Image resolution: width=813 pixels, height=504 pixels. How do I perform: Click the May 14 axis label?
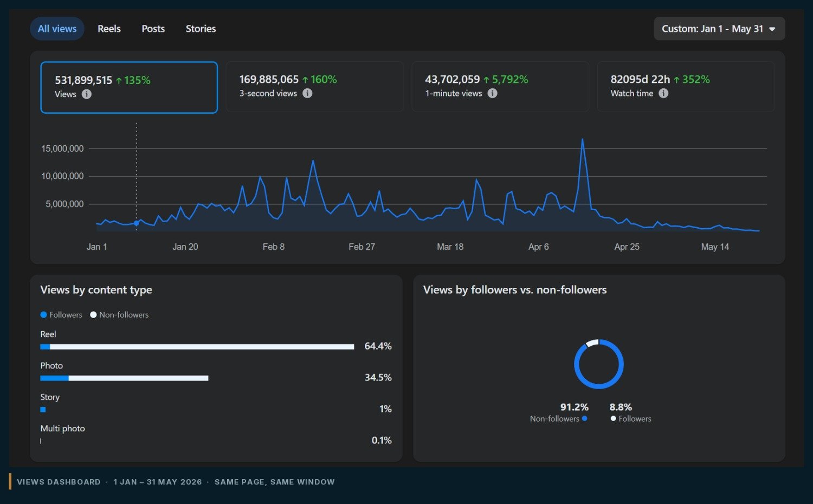pos(715,247)
